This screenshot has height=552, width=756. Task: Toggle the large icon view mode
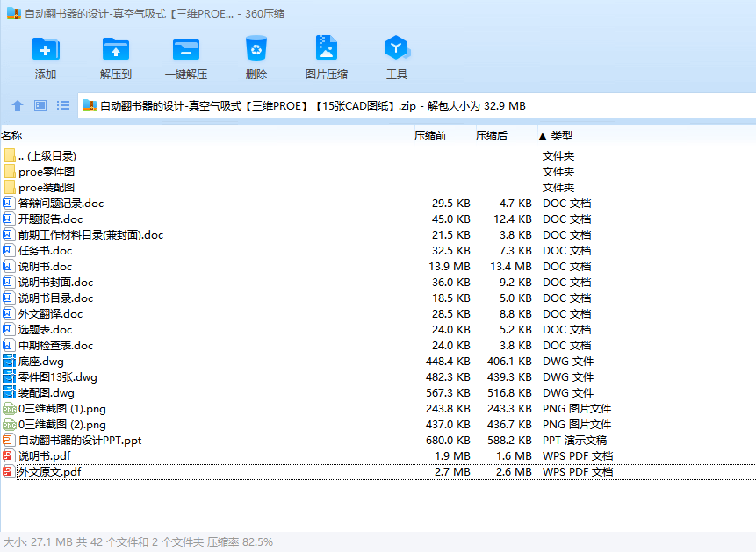tap(39, 105)
